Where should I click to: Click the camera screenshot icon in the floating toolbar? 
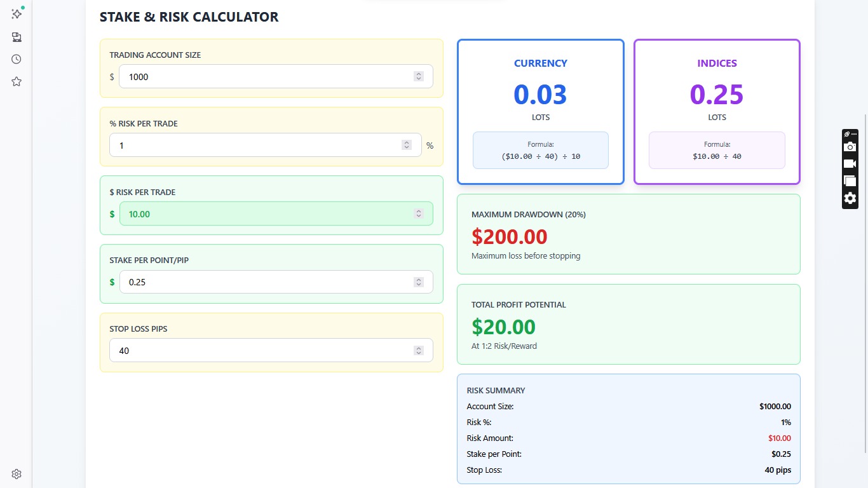point(850,147)
